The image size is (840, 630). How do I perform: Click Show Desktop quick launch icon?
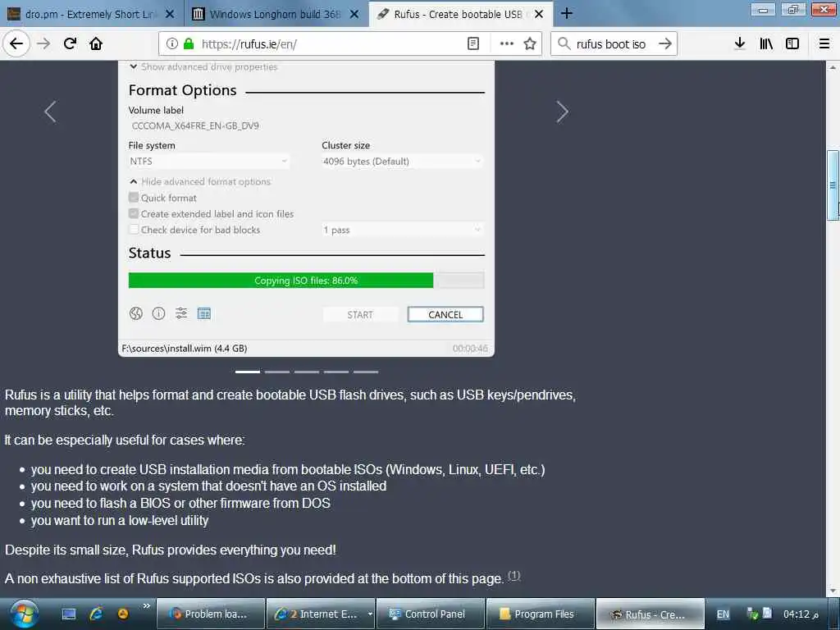(69, 614)
